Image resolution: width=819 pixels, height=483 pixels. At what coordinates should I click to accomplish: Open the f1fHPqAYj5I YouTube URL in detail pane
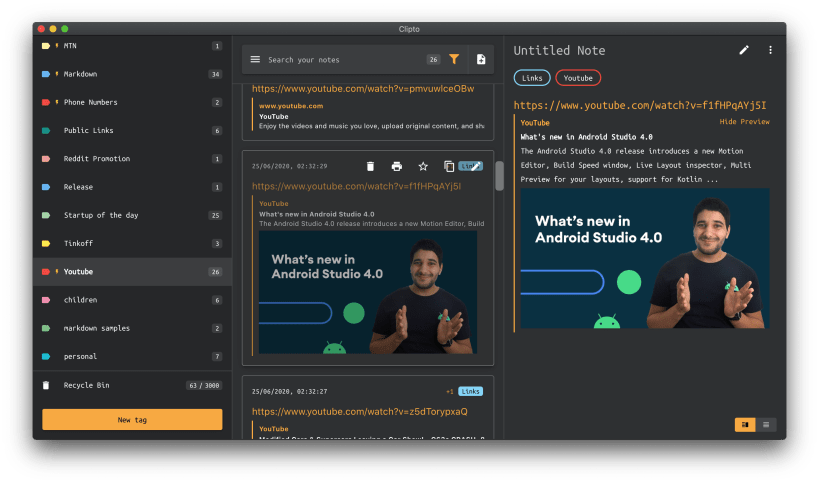pyautogui.click(x=640, y=105)
